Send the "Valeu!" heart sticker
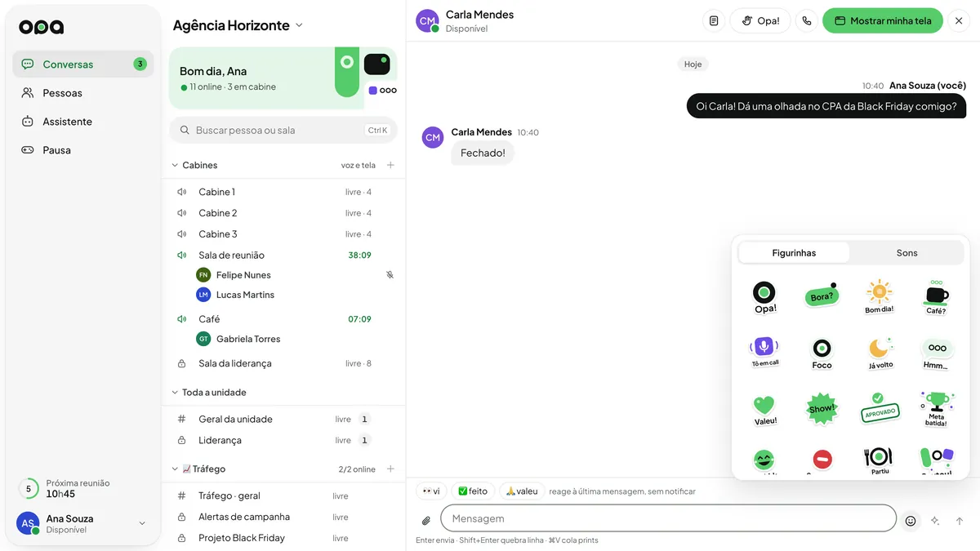980x551 pixels. (764, 410)
